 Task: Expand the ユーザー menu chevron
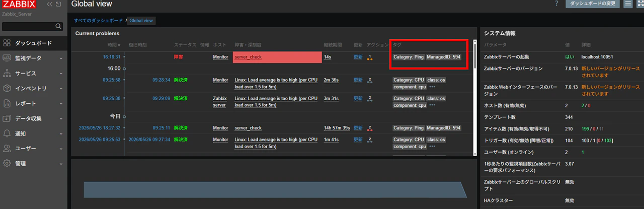pos(61,149)
